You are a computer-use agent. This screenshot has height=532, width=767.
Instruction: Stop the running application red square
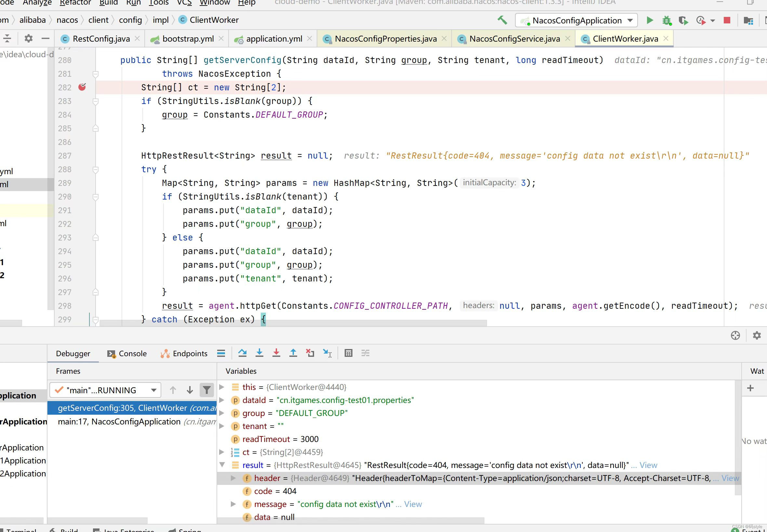727,20
